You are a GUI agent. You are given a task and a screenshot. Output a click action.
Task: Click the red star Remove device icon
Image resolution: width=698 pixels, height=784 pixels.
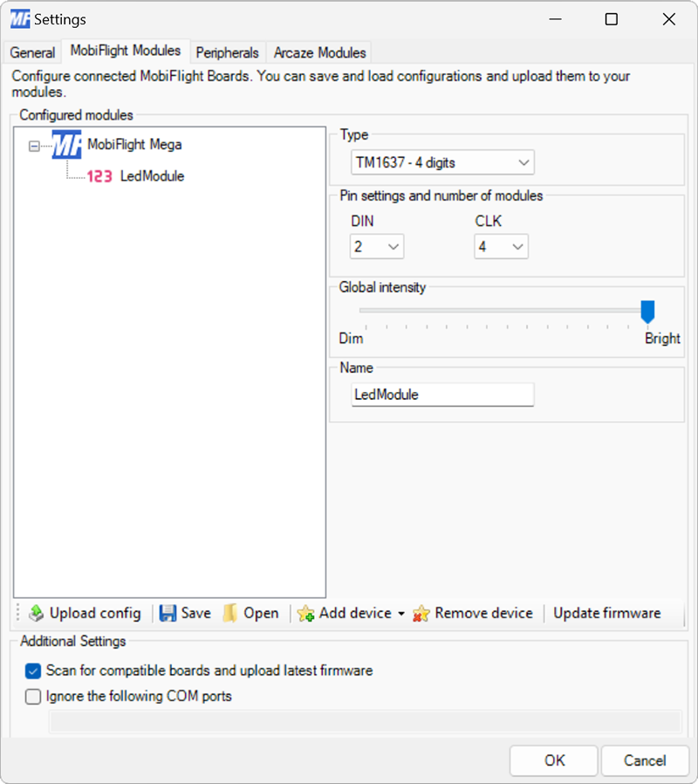tap(421, 613)
